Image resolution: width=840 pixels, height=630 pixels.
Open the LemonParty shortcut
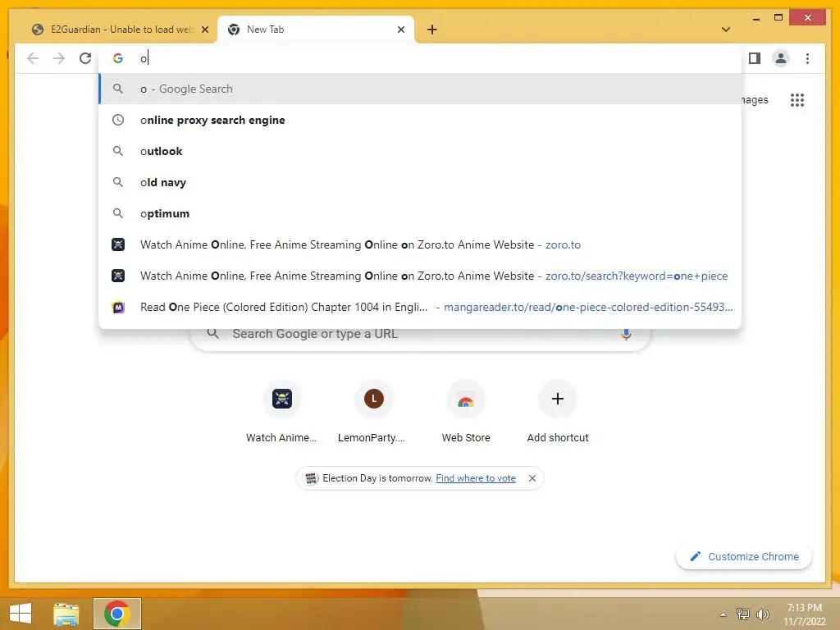tap(373, 412)
